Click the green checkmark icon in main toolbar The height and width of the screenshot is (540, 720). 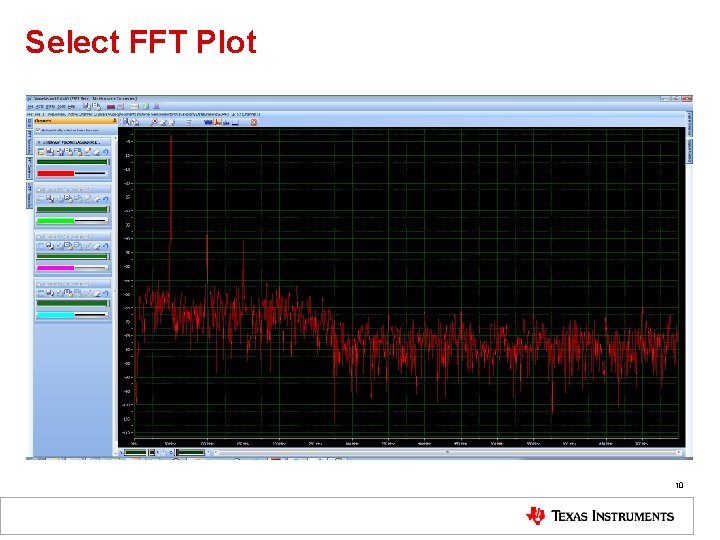point(146,106)
